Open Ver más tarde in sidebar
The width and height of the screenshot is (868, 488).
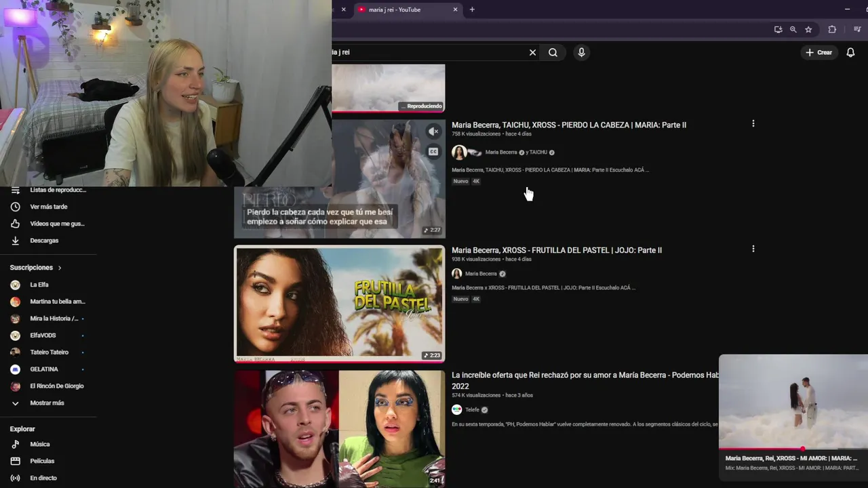click(48, 207)
